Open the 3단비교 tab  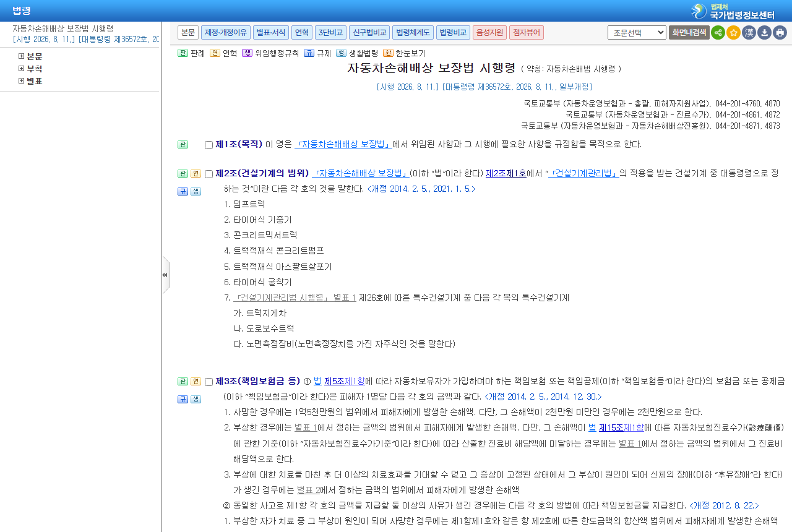[330, 32]
